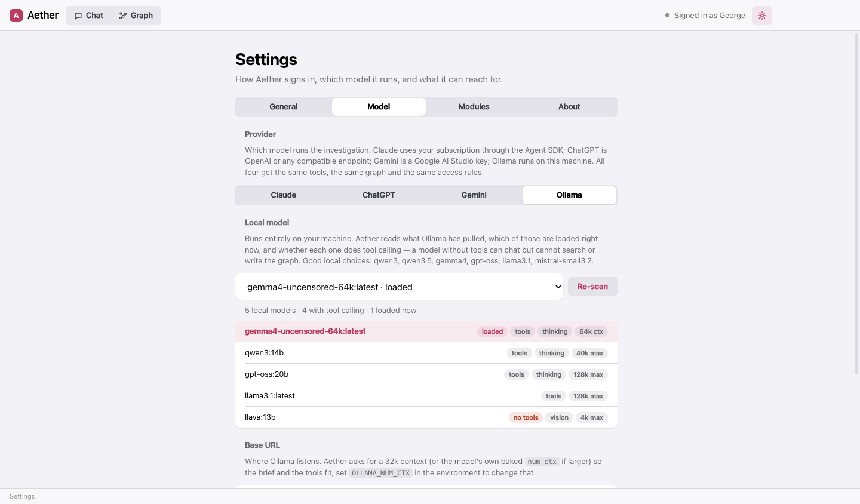
Task: Select the llama3.1:latest model row
Action: pos(426,396)
